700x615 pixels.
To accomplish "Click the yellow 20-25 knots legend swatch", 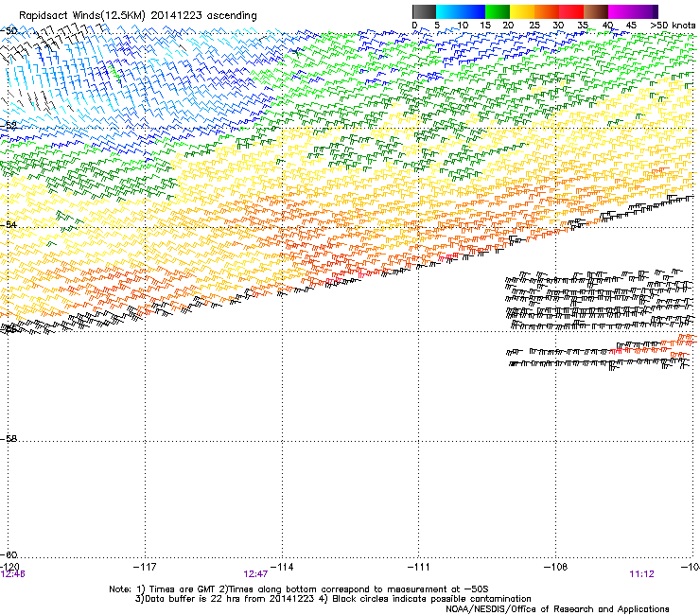I will pos(522,11).
